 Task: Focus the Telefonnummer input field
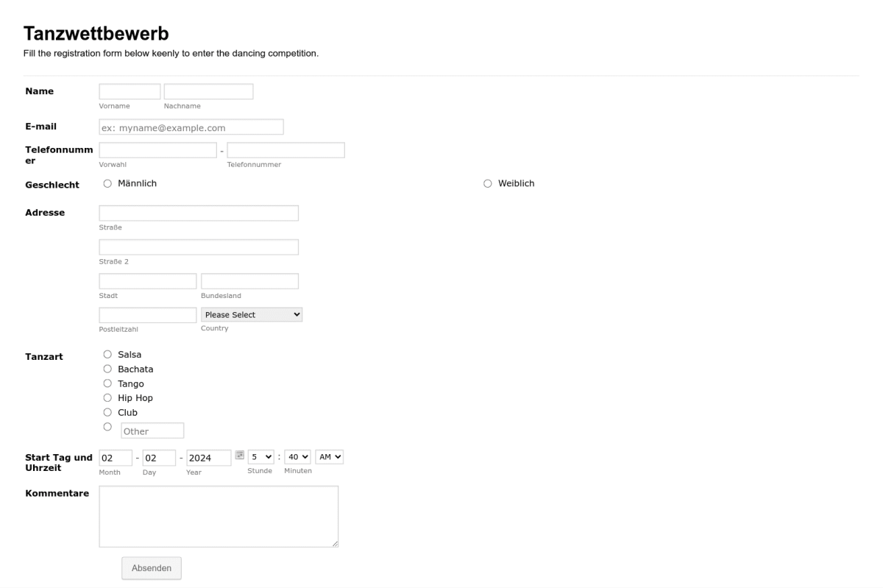pyautogui.click(x=286, y=149)
